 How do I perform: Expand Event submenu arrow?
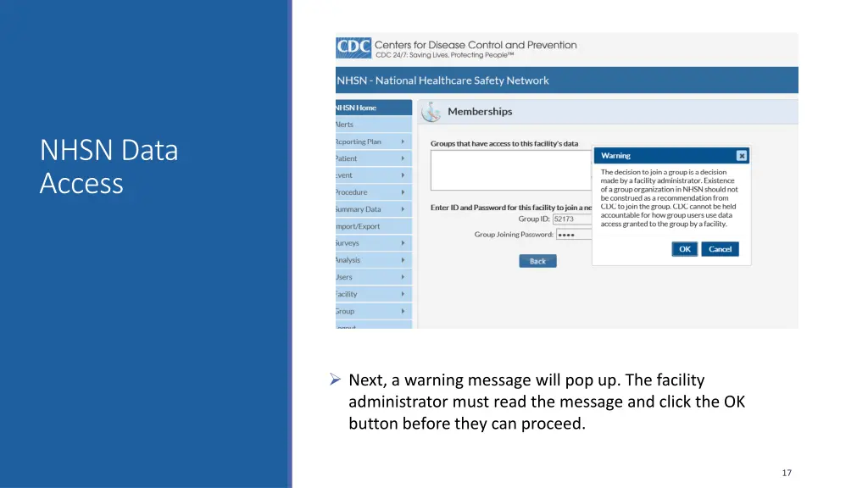point(403,175)
